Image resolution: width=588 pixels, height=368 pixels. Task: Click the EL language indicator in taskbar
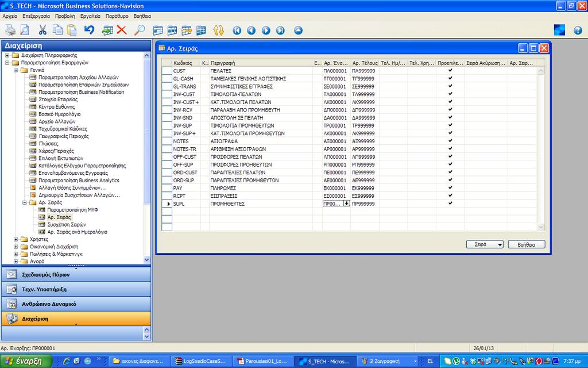(430, 361)
